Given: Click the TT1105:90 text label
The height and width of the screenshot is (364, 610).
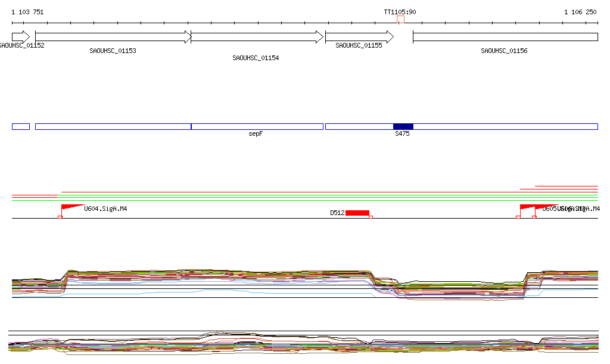Looking at the screenshot, I should coord(400,12).
